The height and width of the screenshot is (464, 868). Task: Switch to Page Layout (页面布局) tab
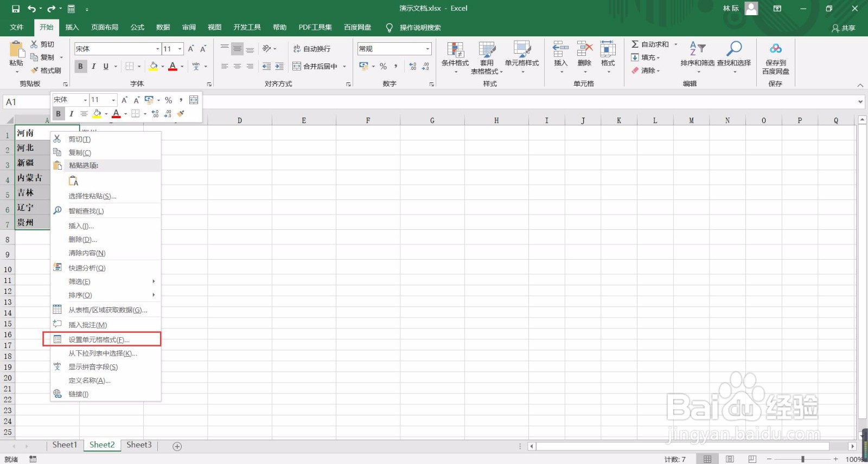click(105, 27)
